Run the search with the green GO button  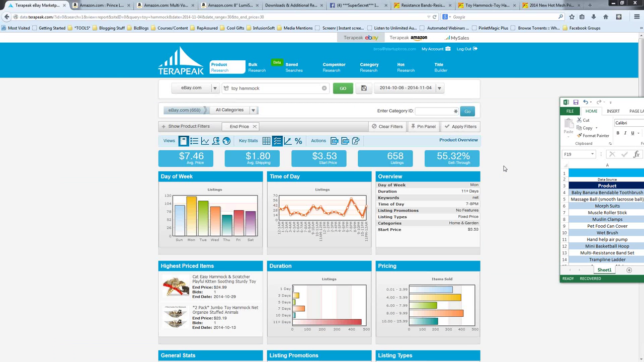(343, 88)
